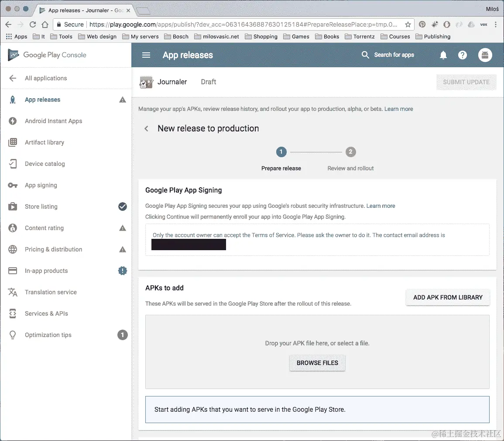Viewport: 504px width, 441px height.
Task: Open the Publishing bookmarks folder
Action: pos(433,37)
